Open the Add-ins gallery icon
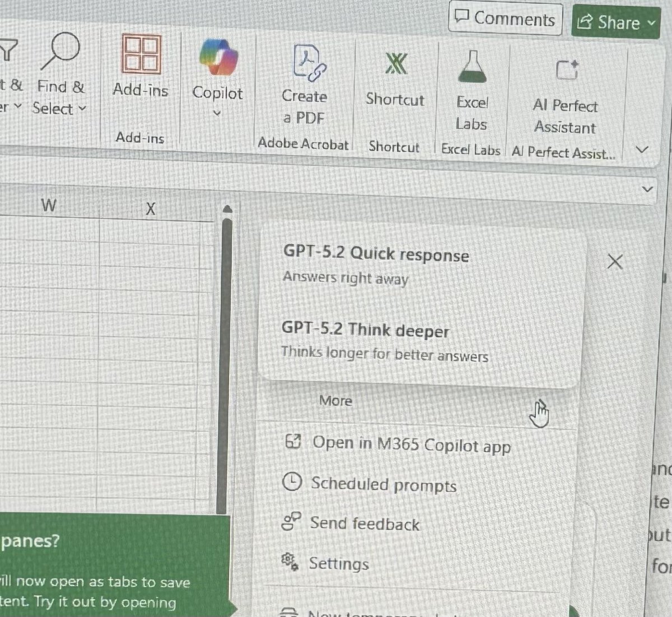The image size is (672, 617). pyautogui.click(x=141, y=54)
